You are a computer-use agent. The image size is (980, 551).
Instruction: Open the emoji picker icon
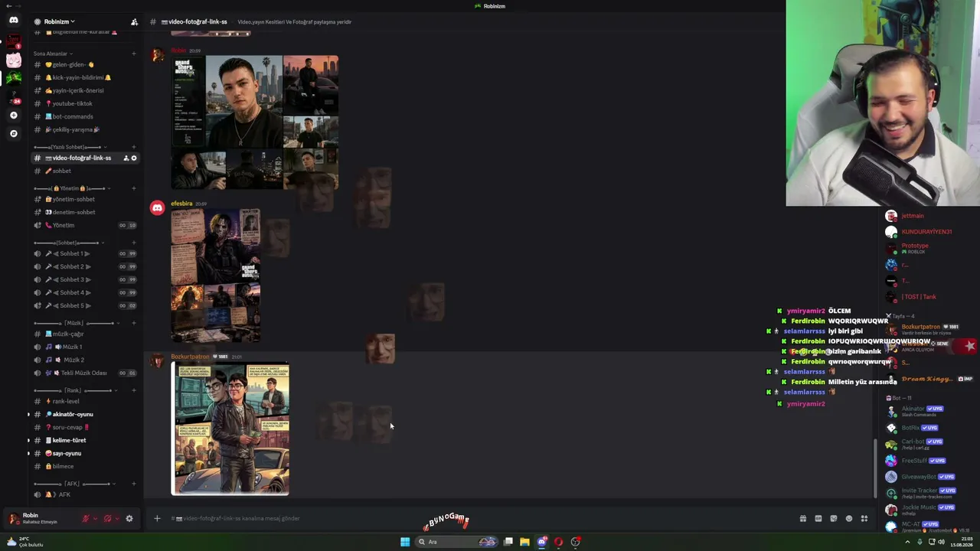(x=848, y=519)
